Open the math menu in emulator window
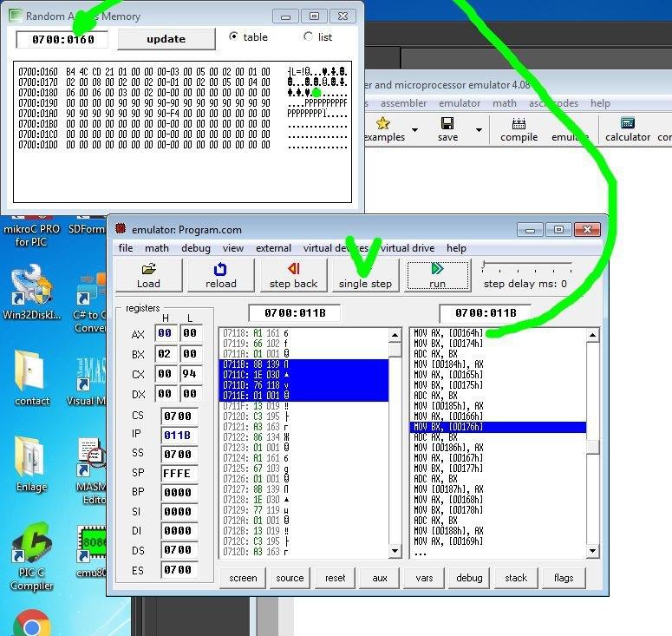 (157, 248)
